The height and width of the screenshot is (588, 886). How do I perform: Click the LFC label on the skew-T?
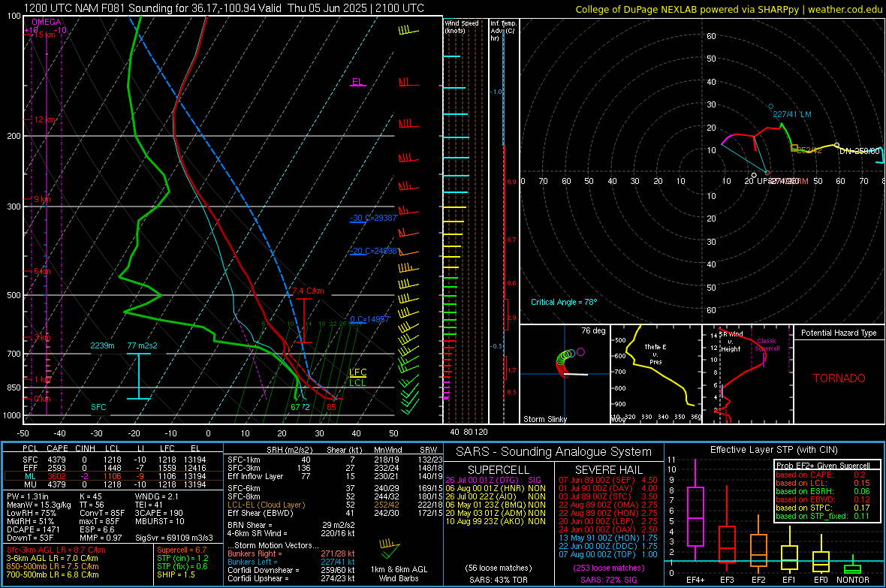pos(357,372)
